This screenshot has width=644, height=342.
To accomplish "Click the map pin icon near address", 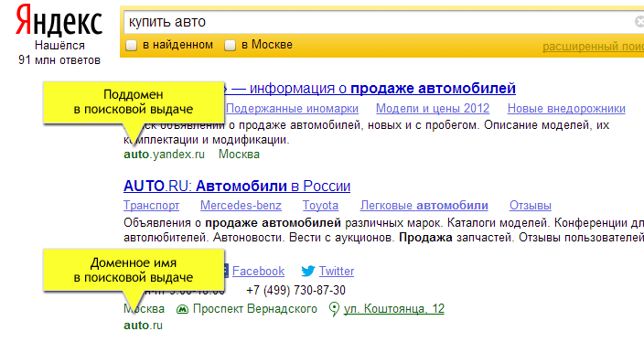I will pyautogui.click(x=334, y=309).
